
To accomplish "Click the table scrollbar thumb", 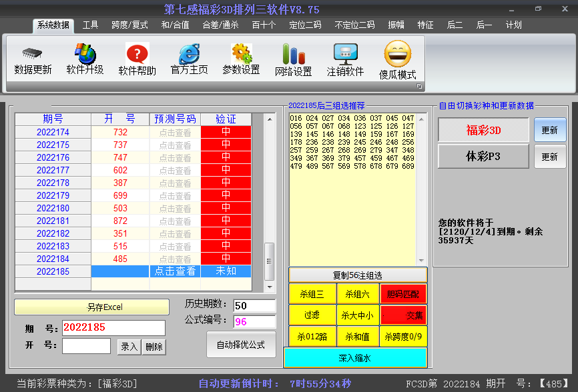I will tap(270, 261).
